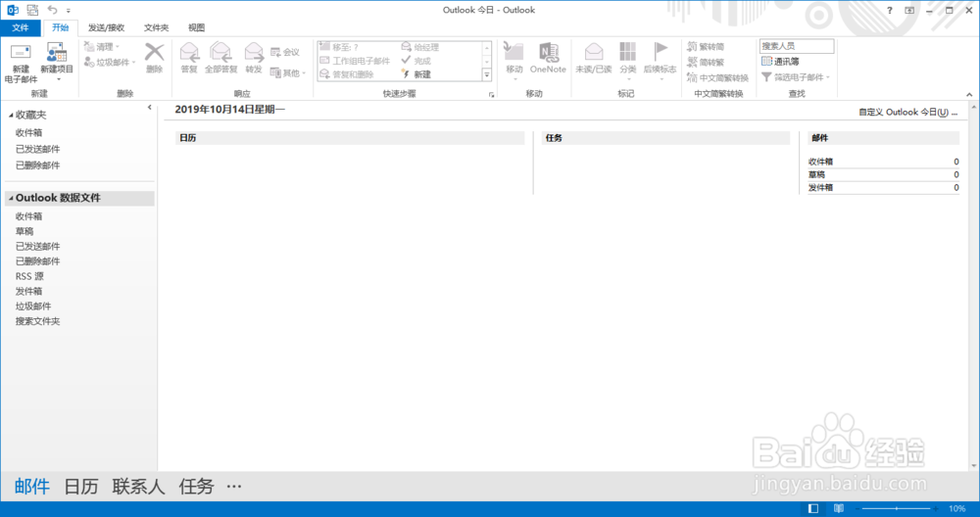980x517 pixels.
Task: Select quick step 'Done' (完成)
Action: coord(416,61)
